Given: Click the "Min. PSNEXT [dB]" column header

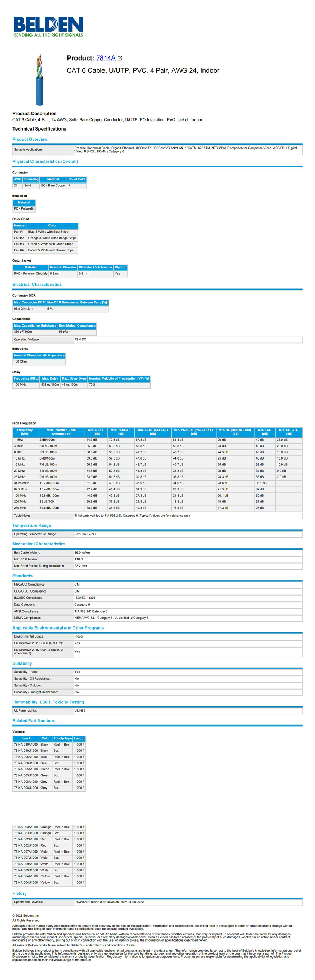Looking at the screenshot, I should click(x=120, y=432).
